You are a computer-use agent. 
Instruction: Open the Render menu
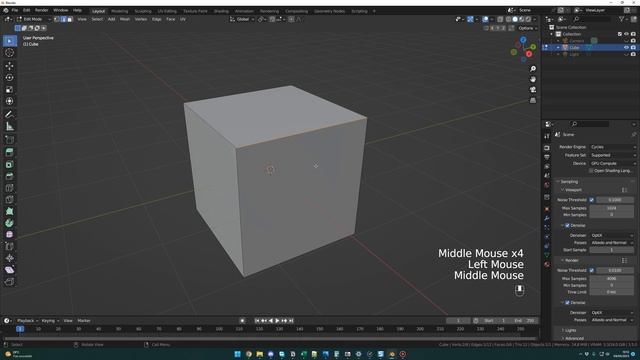click(x=41, y=10)
